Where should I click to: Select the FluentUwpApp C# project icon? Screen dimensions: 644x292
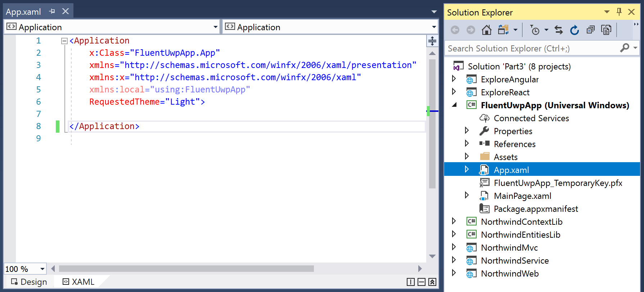[x=471, y=105]
